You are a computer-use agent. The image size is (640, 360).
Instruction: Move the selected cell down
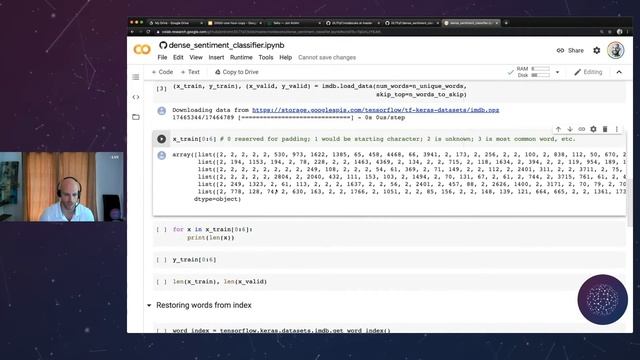570,129
